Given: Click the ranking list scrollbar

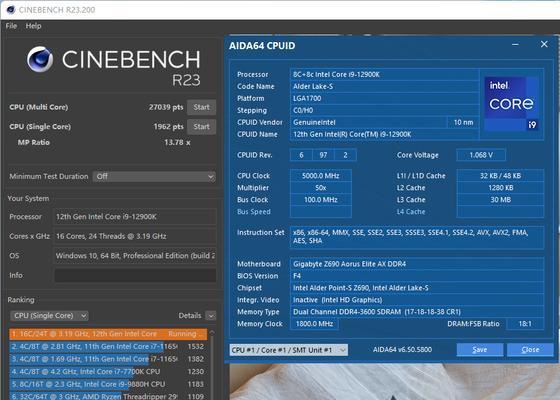Looking at the screenshot, I should pos(212,364).
